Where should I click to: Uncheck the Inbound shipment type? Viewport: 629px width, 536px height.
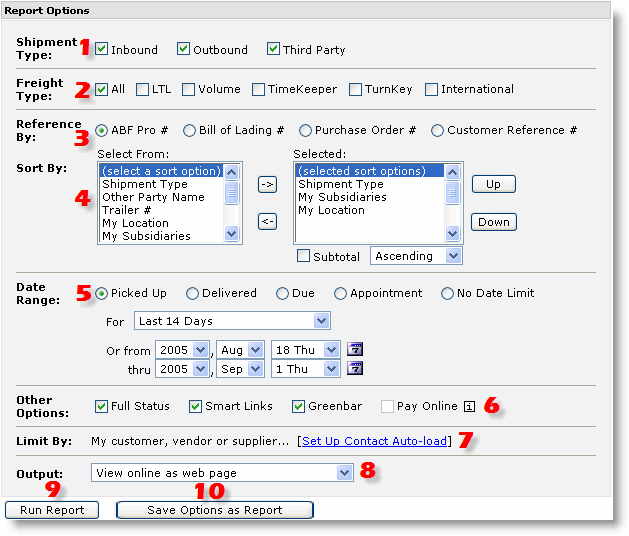[x=102, y=50]
